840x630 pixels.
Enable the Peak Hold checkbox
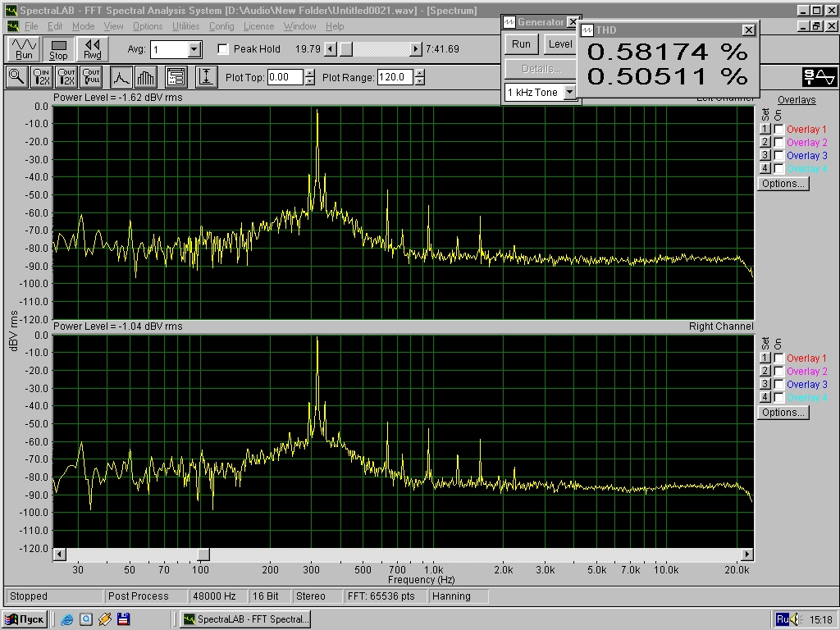(x=223, y=49)
